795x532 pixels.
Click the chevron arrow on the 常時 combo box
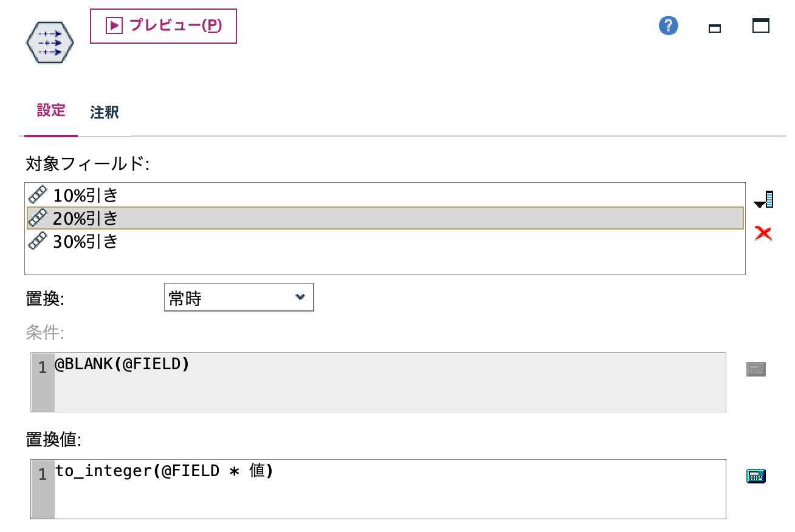[300, 297]
